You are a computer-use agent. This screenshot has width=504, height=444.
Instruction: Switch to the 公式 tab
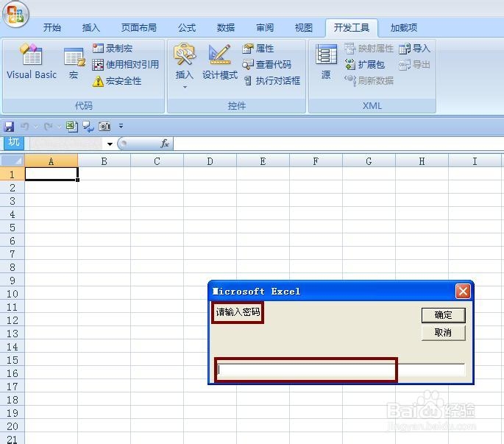[187, 28]
